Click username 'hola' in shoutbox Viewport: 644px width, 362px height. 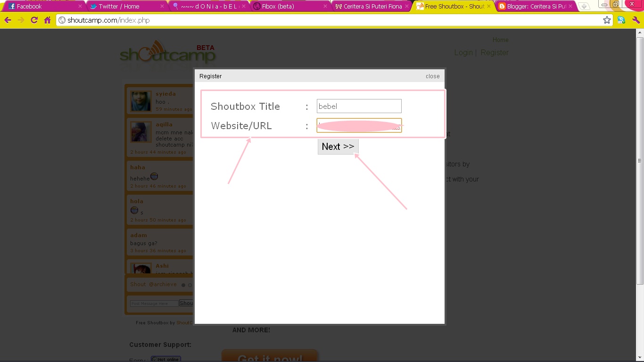(x=137, y=201)
